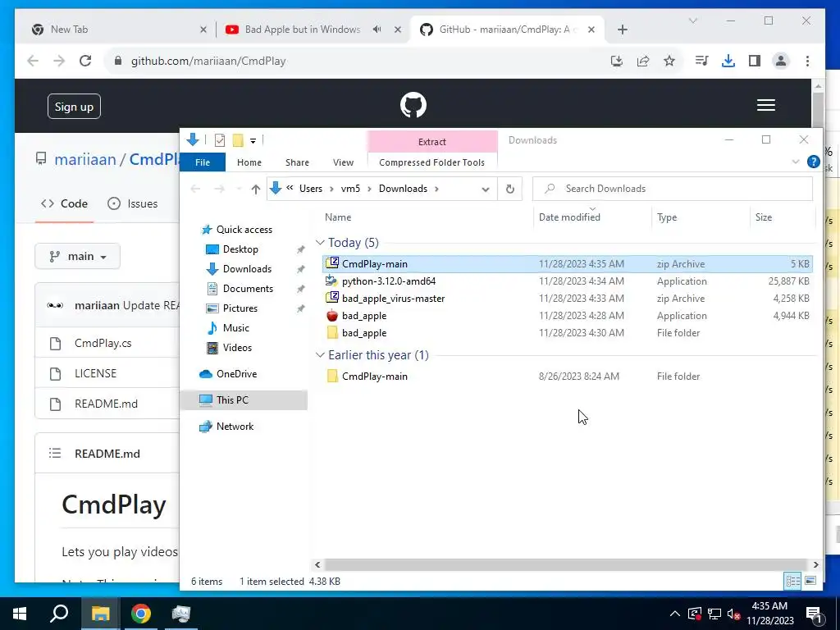Switch to New Tab browser tab
840x630 pixels.
[118, 30]
